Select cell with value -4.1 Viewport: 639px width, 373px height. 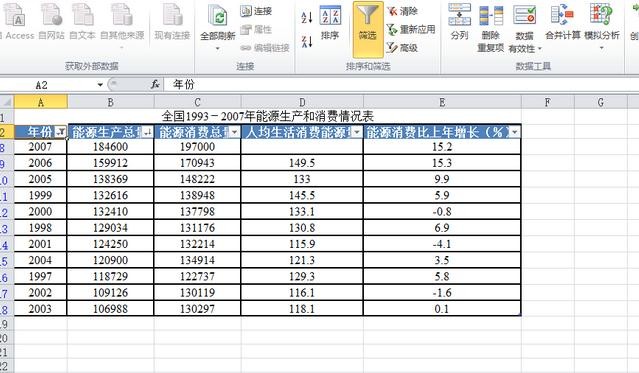(442, 244)
